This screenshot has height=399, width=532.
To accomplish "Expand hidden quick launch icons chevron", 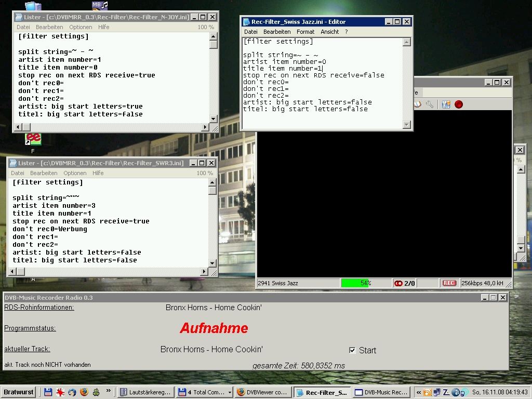I will (x=109, y=391).
